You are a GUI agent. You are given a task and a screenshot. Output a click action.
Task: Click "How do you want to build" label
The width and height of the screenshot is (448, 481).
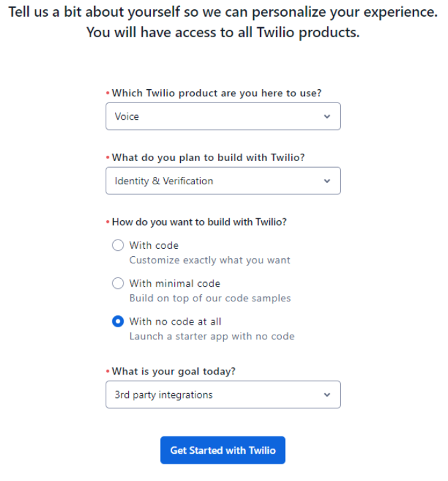(x=199, y=222)
